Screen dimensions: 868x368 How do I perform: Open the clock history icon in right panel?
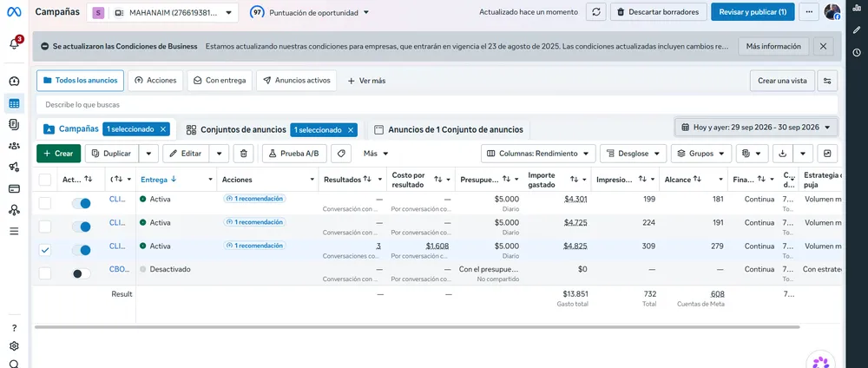pos(857,53)
